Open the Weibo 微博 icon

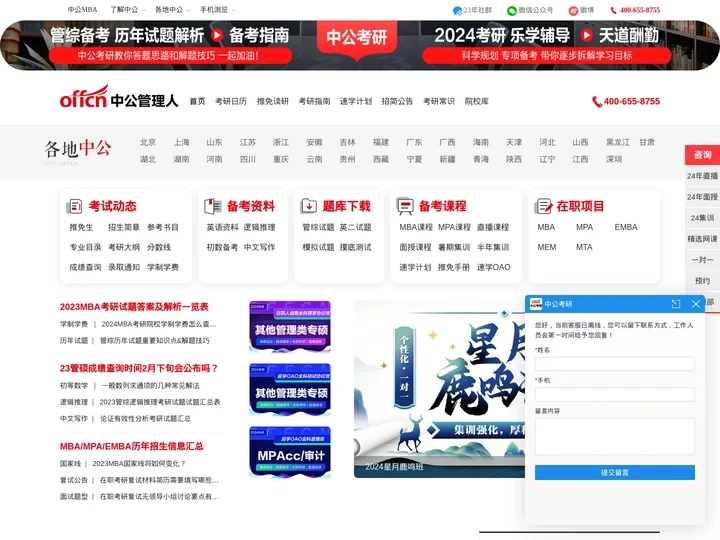[x=573, y=11]
